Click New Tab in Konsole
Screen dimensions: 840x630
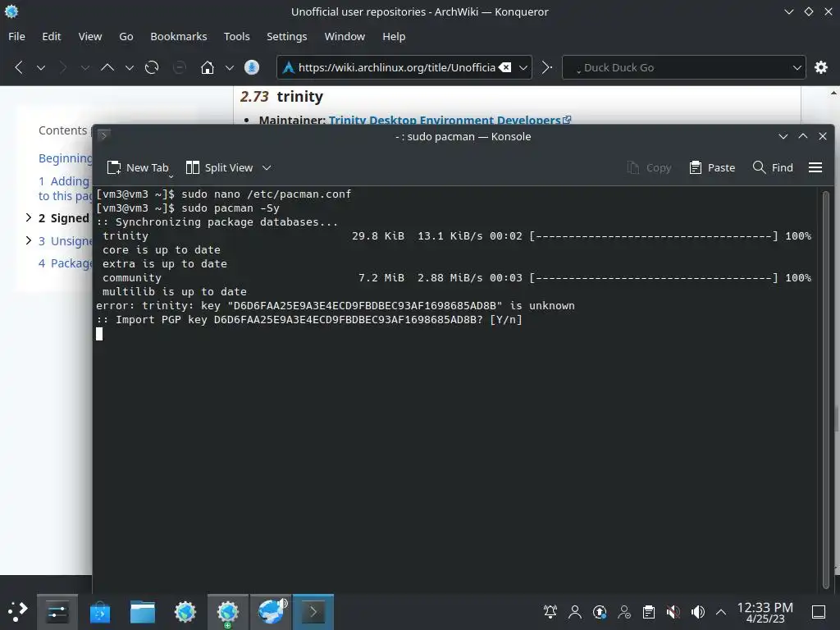(138, 167)
